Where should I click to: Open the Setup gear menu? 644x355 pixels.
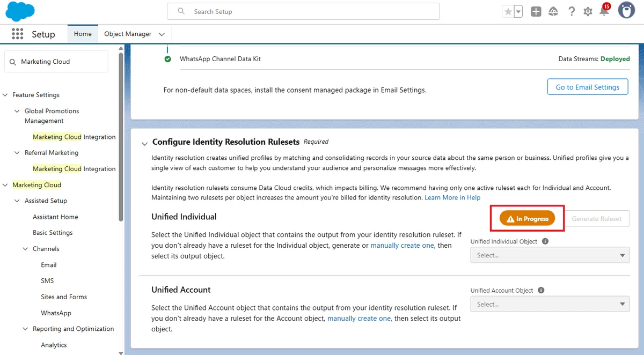[588, 11]
